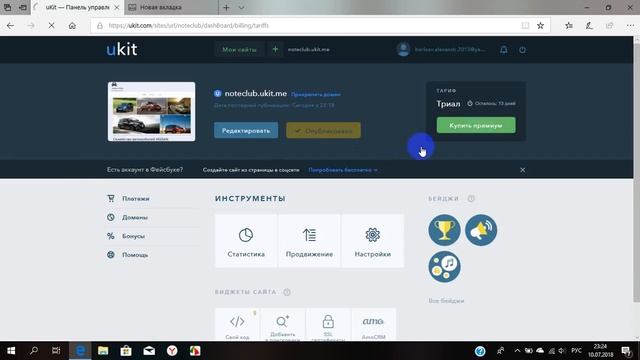
Task: Open Yandex browser from the taskbar
Action: [x=172, y=351]
